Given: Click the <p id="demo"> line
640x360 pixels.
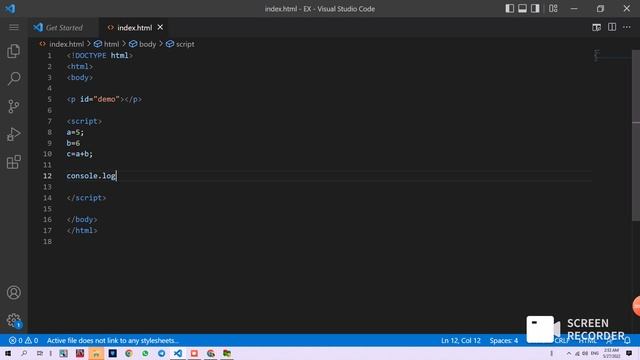Looking at the screenshot, I should click(104, 99).
